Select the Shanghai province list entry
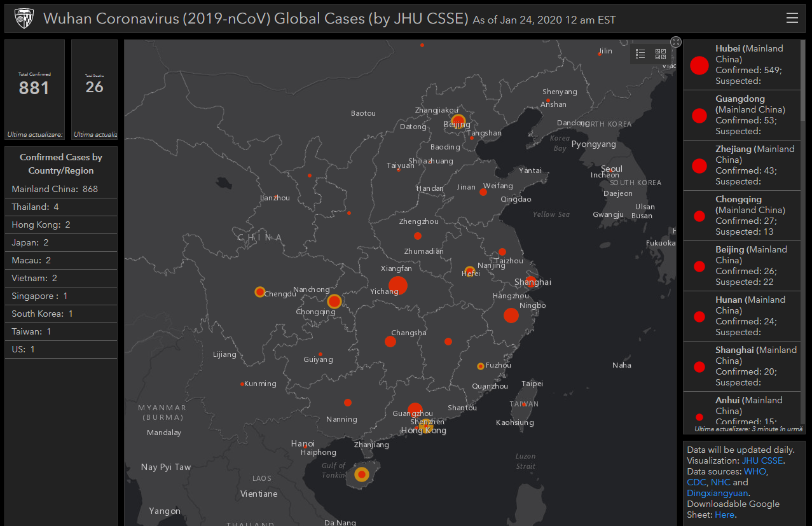 click(742, 366)
